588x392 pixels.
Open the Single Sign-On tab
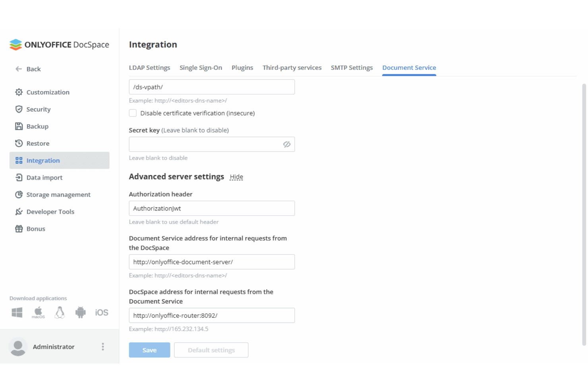201,68
